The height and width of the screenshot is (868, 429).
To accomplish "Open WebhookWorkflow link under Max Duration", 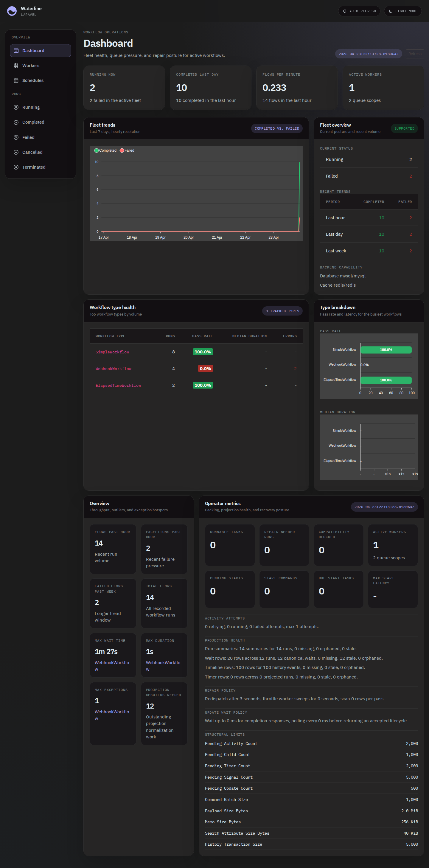I will pos(163,666).
